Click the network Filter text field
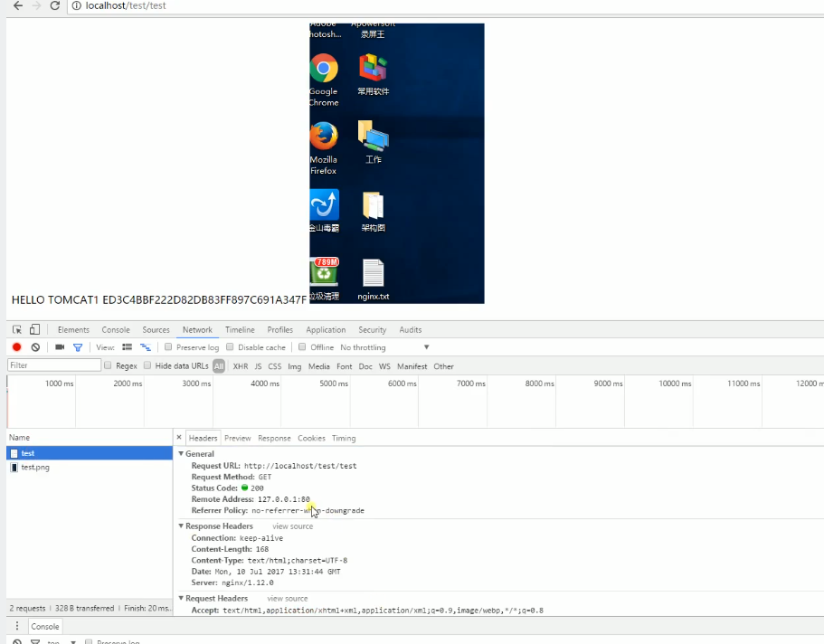The width and height of the screenshot is (824, 644). (54, 365)
